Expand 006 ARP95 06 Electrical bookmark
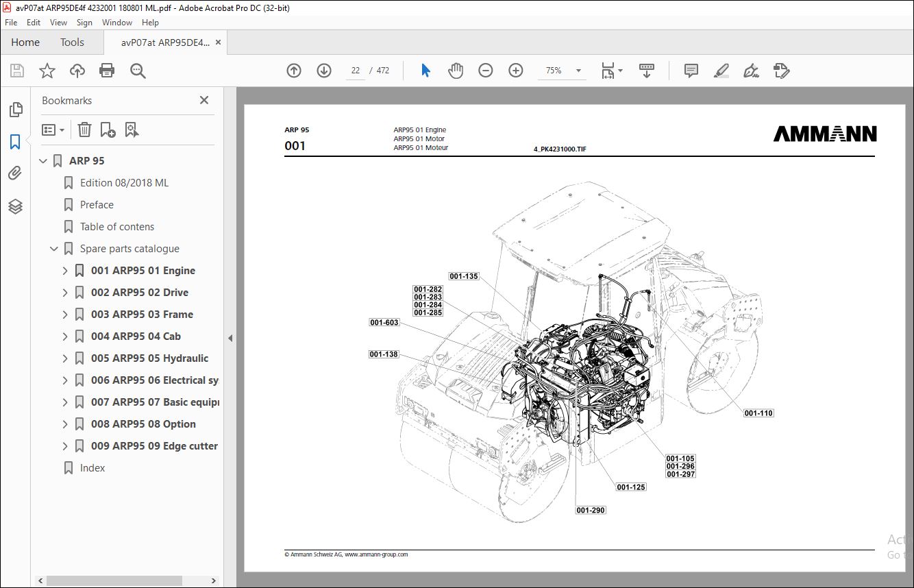Screen dimensions: 914x588 pyautogui.click(x=65, y=380)
